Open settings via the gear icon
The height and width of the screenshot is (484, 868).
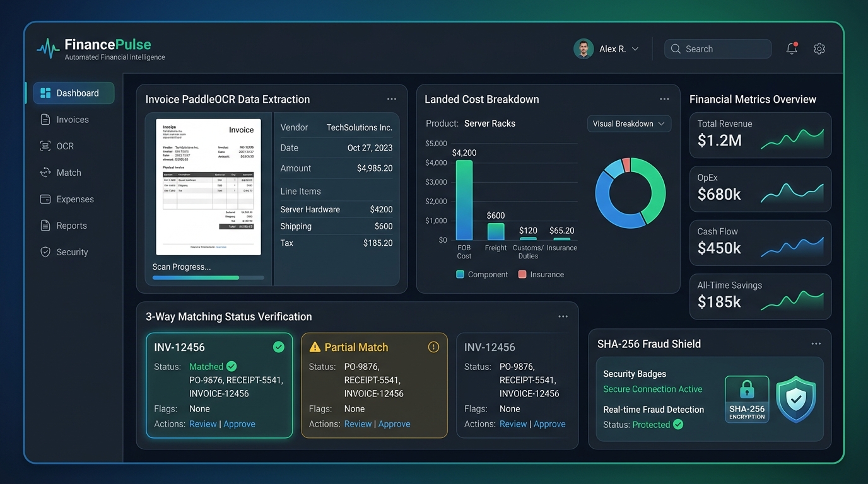point(819,49)
